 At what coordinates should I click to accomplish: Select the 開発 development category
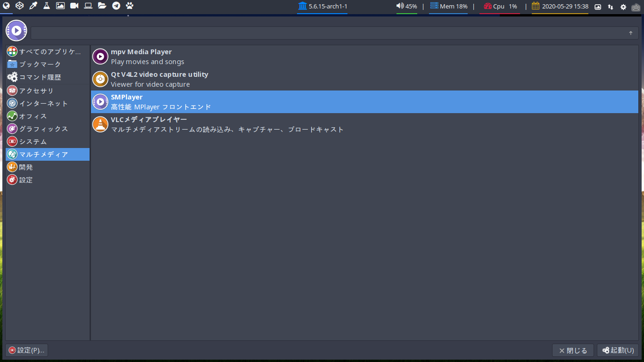48,167
